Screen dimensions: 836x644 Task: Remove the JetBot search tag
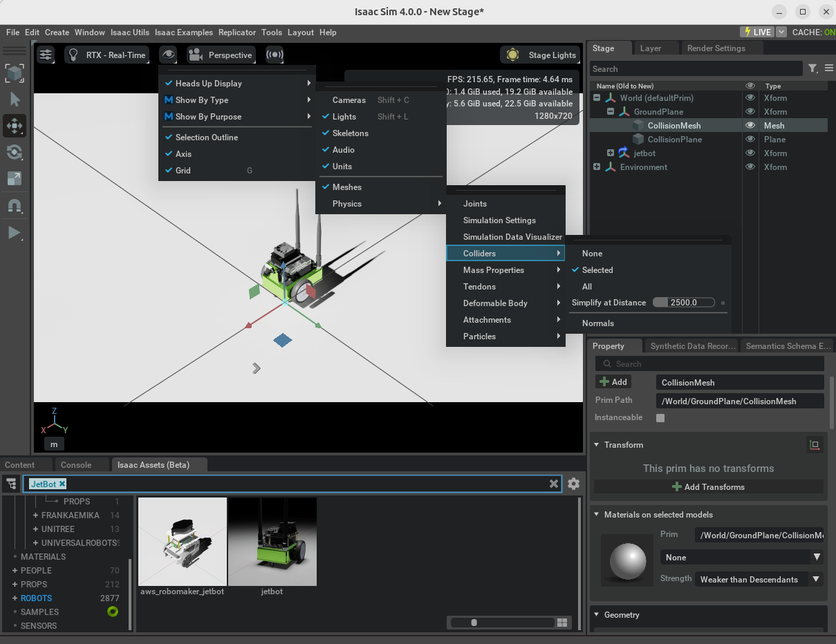pyautogui.click(x=62, y=484)
